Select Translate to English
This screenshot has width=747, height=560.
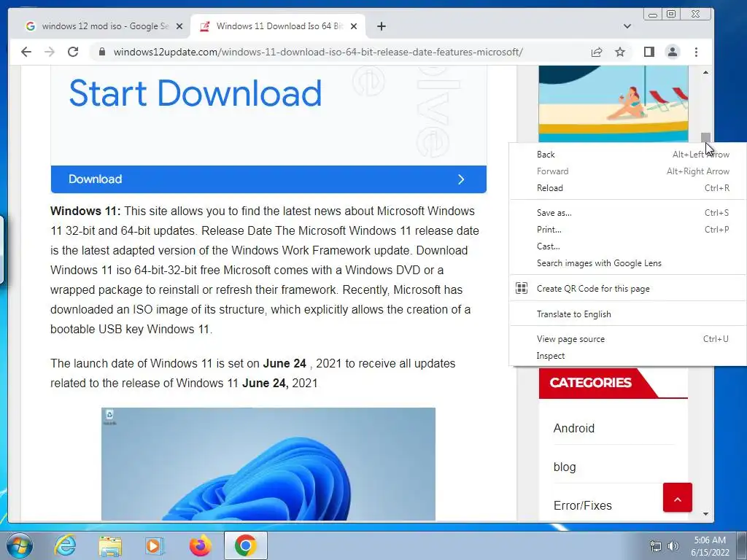pyautogui.click(x=628, y=314)
